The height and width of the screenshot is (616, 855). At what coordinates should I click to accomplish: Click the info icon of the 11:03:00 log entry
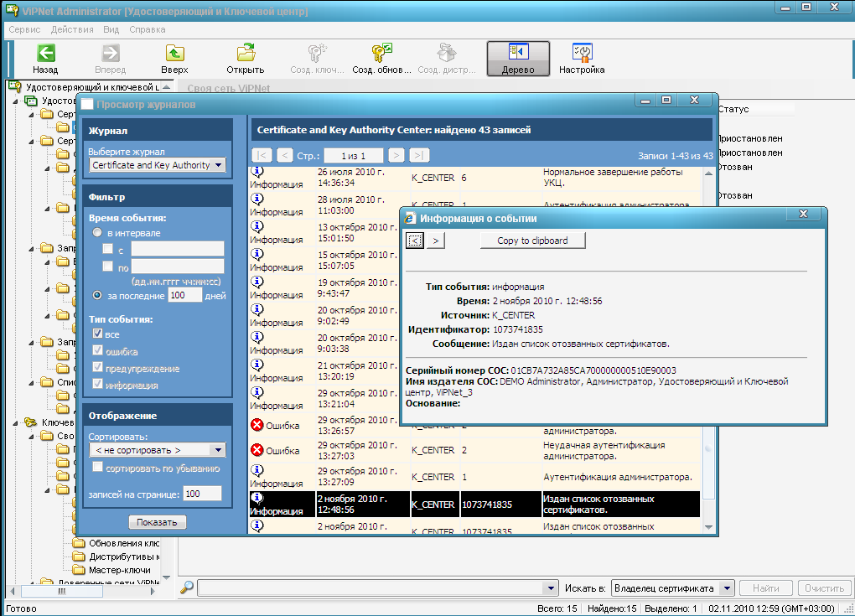(x=256, y=199)
